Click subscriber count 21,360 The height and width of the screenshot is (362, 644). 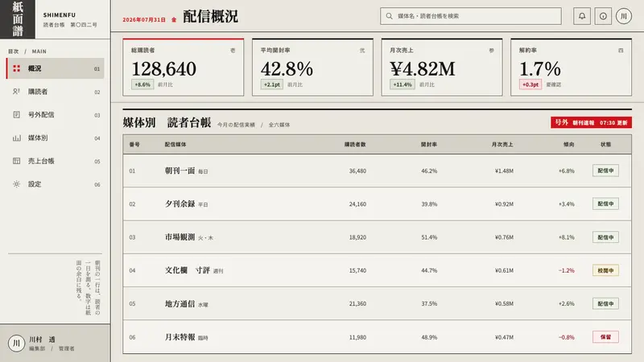tap(357, 304)
